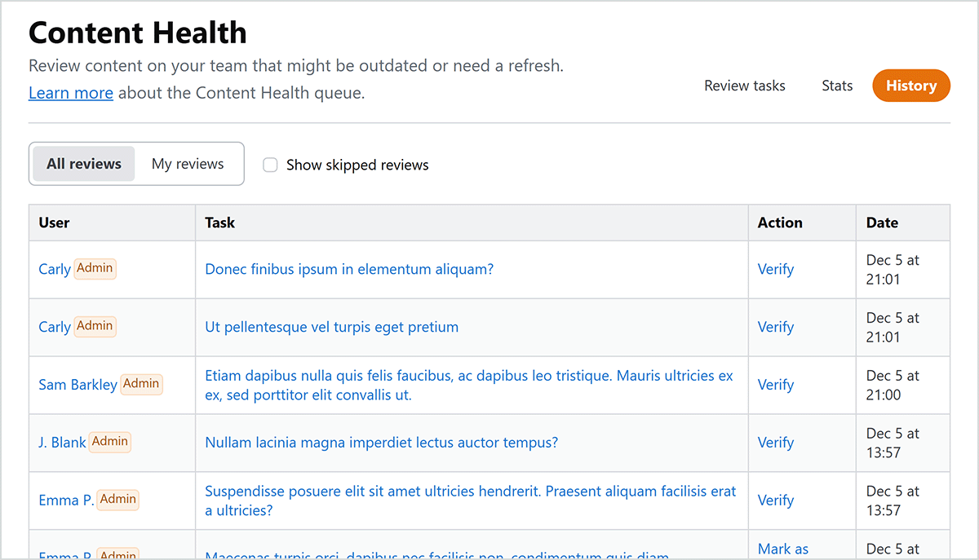
Task: Click Carly's name in the first row
Action: [x=55, y=269]
